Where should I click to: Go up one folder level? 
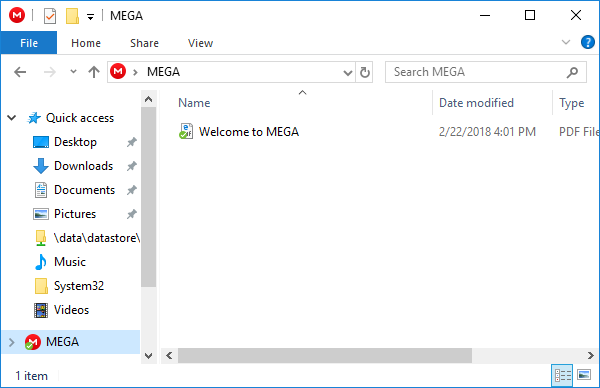(94, 72)
